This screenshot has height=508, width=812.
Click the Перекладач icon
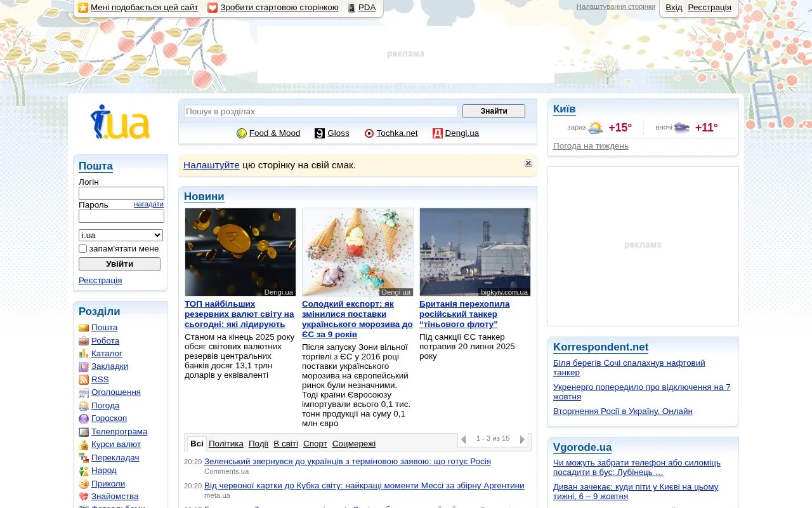pos(84,458)
